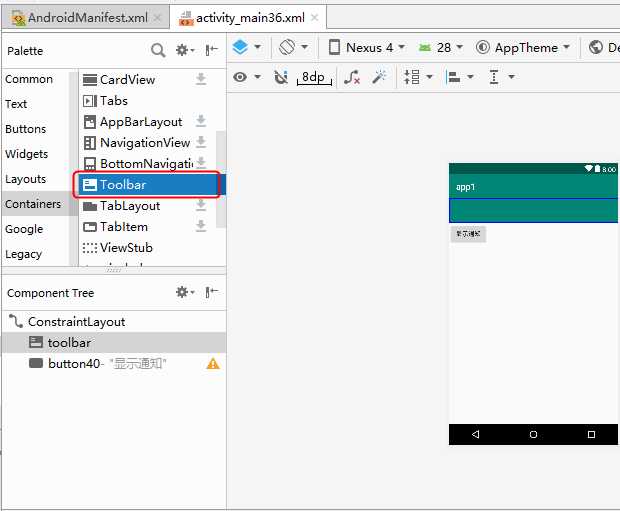Open Component Tree settings gear

point(185,292)
